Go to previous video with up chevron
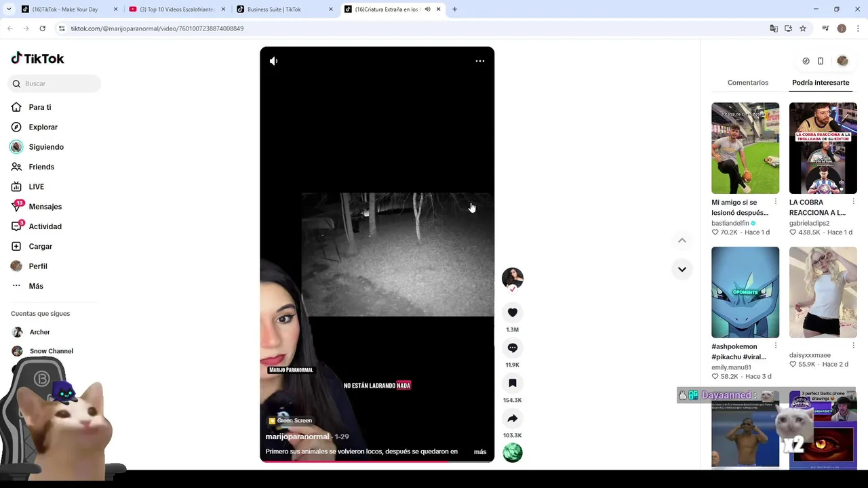The height and width of the screenshot is (488, 868). pyautogui.click(x=682, y=241)
